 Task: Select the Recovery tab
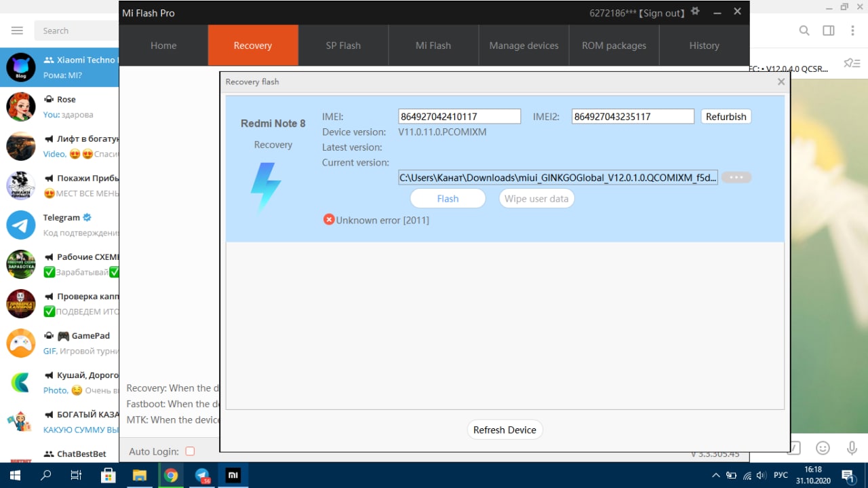tap(253, 45)
